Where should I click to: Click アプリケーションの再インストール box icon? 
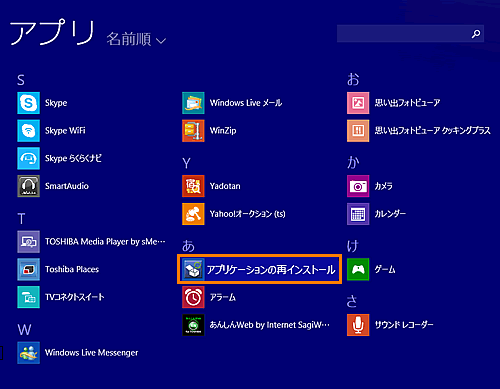[x=193, y=269]
